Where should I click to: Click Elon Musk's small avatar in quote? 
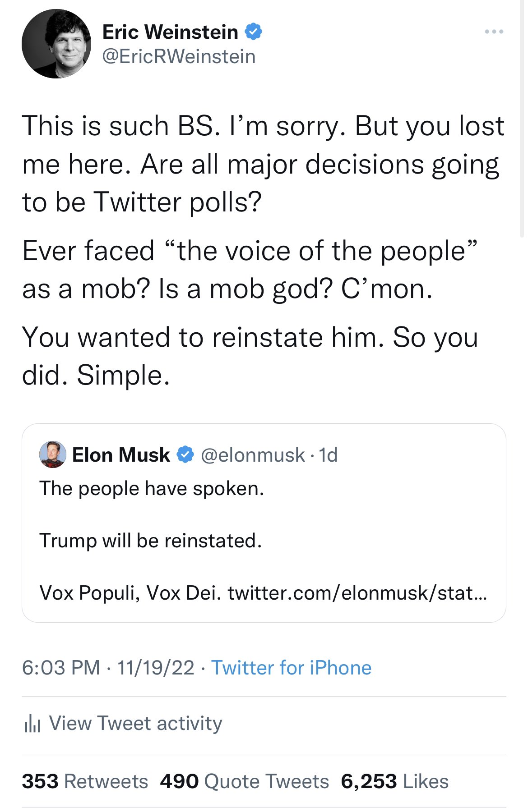(x=53, y=454)
